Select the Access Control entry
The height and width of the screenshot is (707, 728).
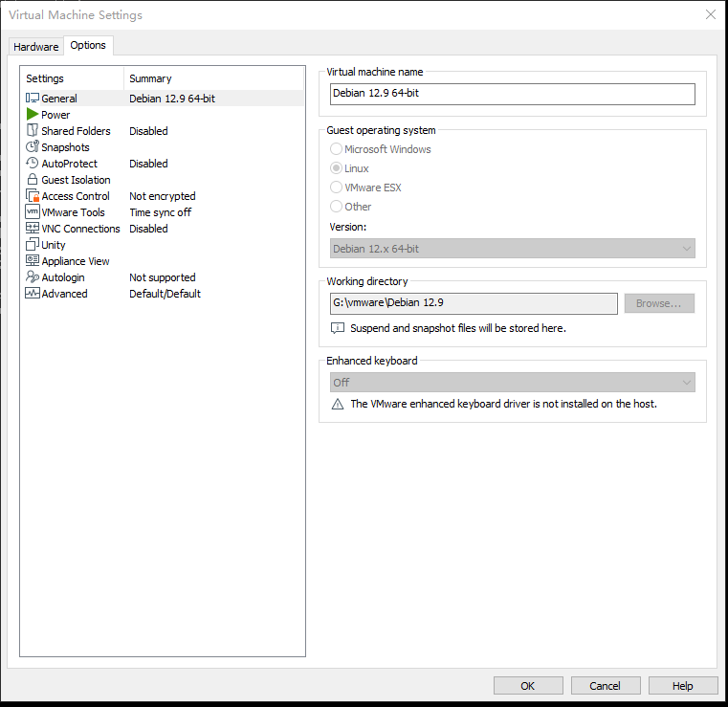tap(76, 196)
